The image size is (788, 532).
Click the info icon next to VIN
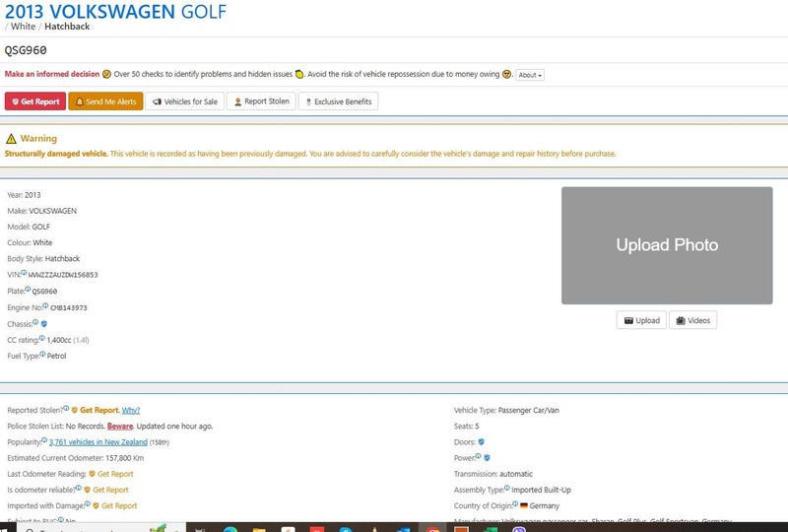pyautogui.click(x=24, y=274)
